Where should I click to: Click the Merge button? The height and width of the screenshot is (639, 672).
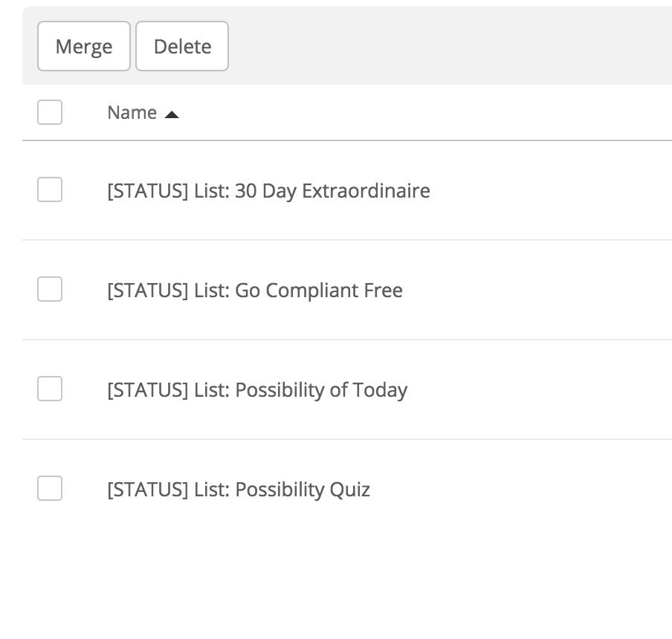83,46
